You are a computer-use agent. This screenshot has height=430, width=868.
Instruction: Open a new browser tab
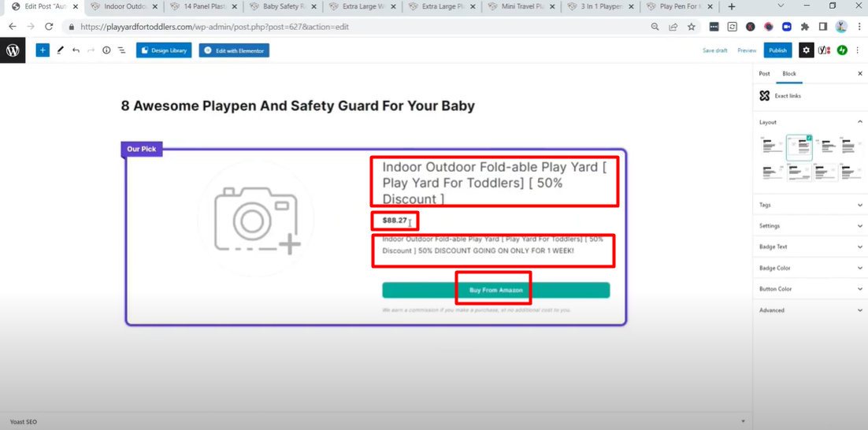click(x=732, y=6)
